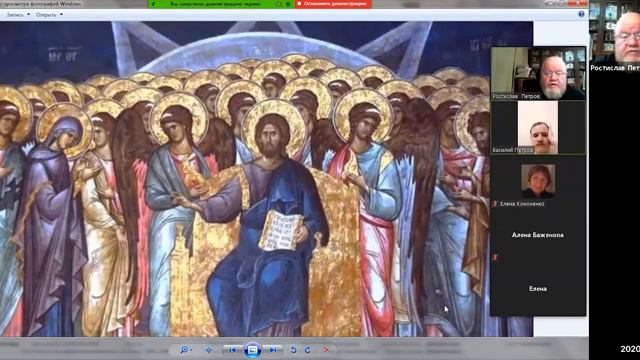Select Елена Кононенко video thumbnail
Image resolution: width=640 pixels, height=360 pixels.
pos(538,182)
